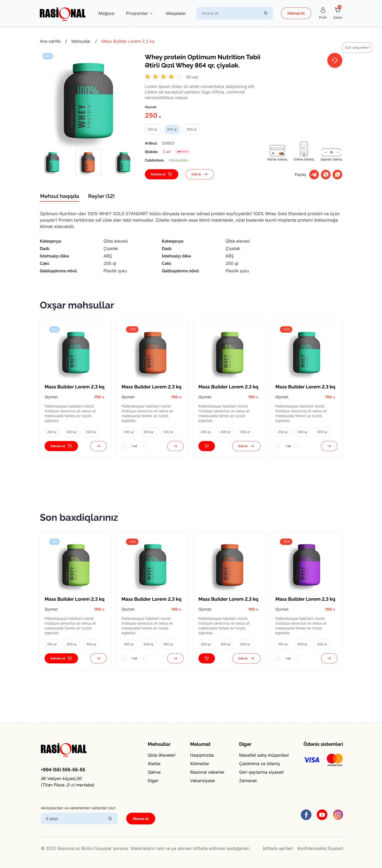Select the 500 qr size option
382x868 pixels.
[x=191, y=129]
